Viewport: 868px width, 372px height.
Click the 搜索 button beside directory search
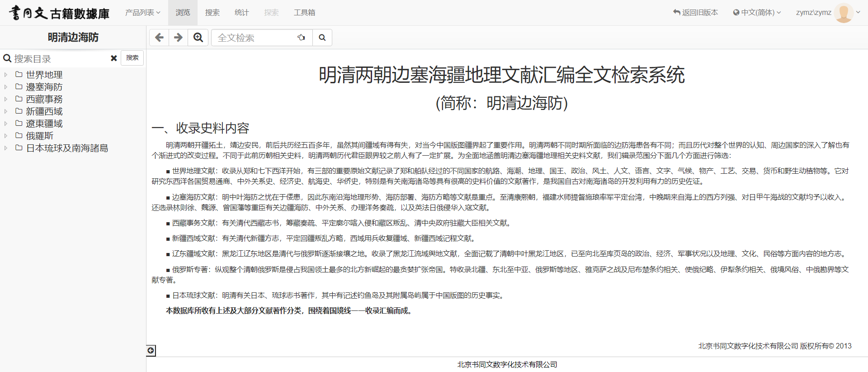[x=132, y=58]
